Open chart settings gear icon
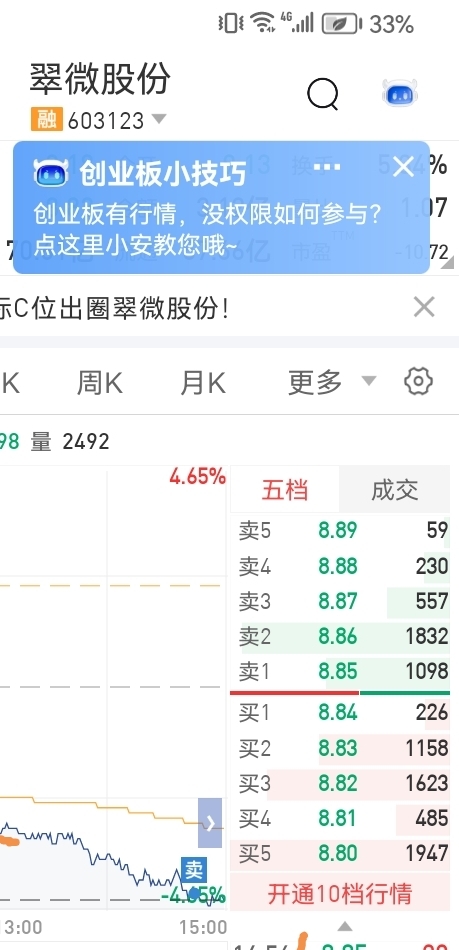The width and height of the screenshot is (459, 950). point(418,382)
